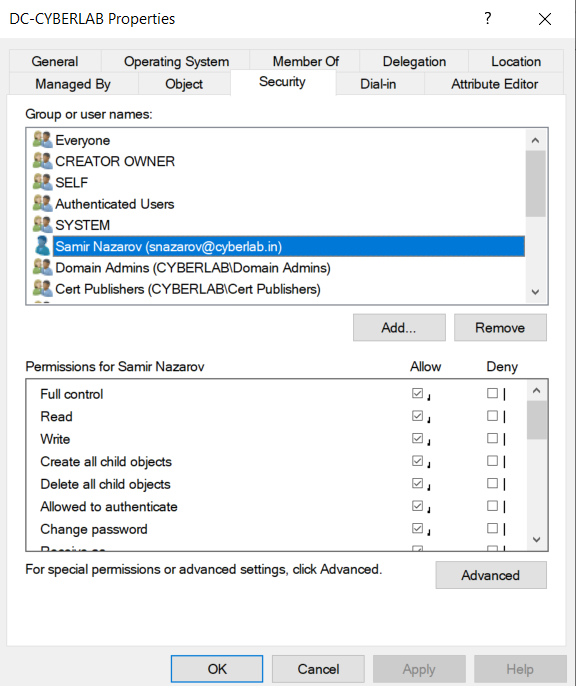Open the General tab

55,61
